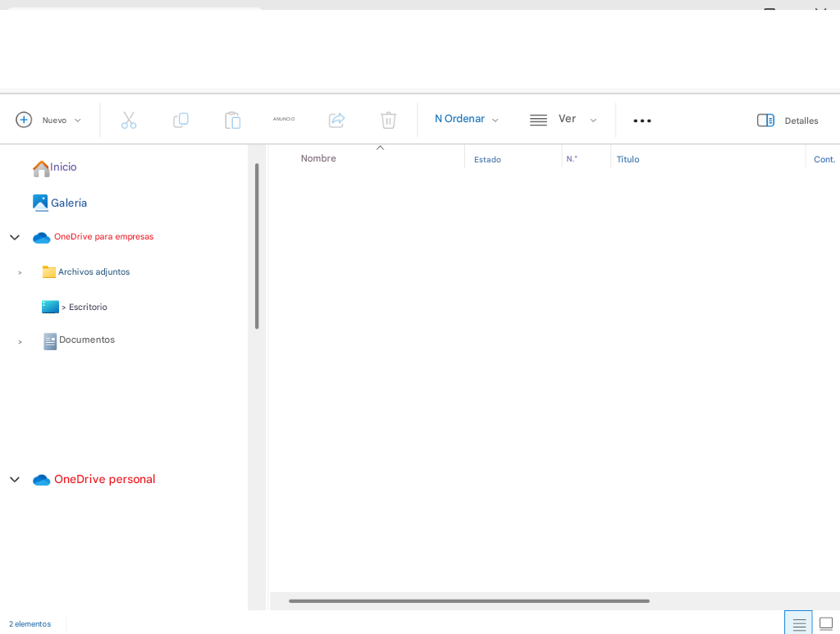Select the Galería sidebar icon
The image size is (840, 634).
coord(40,202)
